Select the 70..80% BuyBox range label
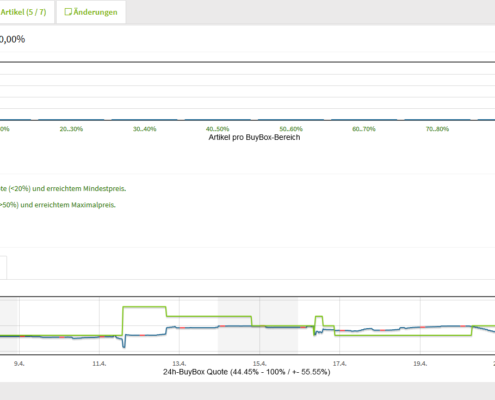495x400 pixels. [437, 129]
